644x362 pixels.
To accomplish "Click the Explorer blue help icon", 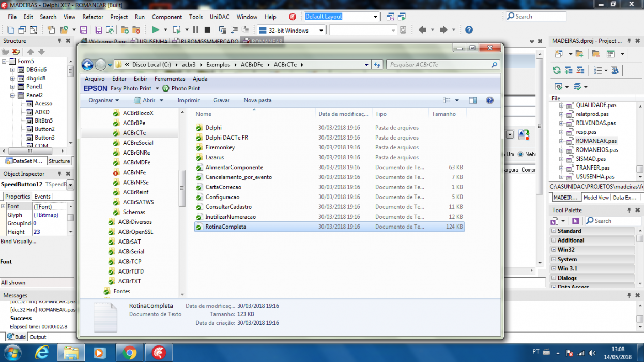I will point(489,100).
